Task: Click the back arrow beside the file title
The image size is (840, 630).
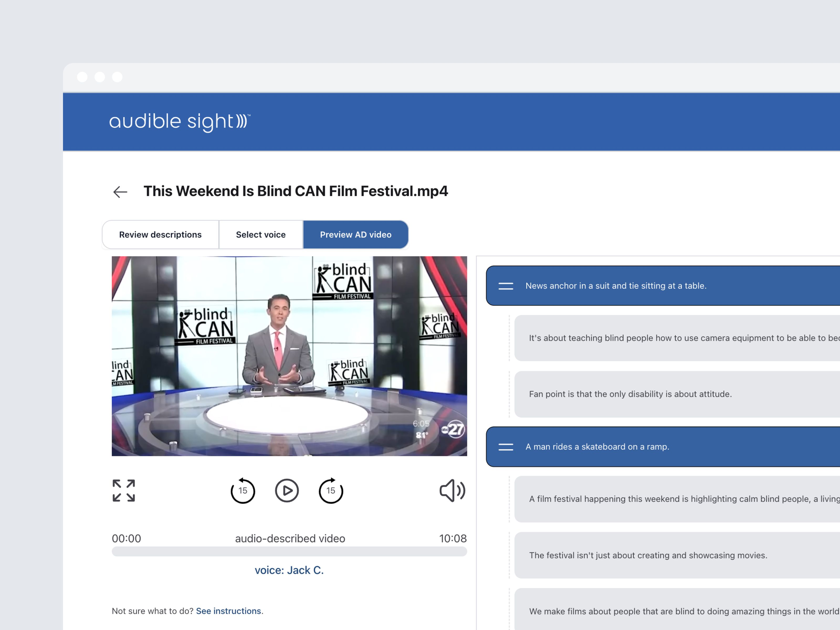Action: click(120, 192)
